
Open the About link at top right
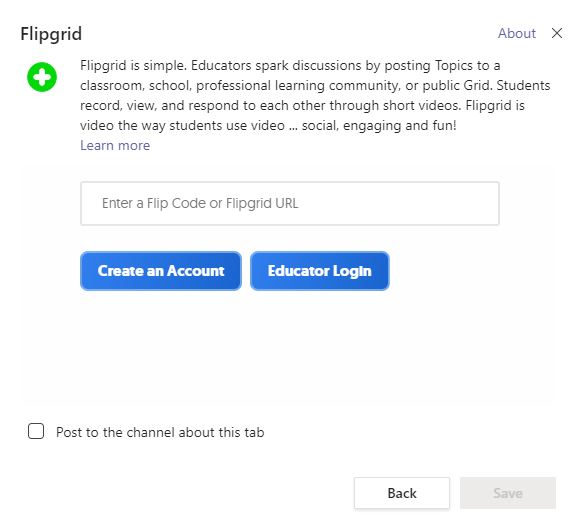coord(517,33)
